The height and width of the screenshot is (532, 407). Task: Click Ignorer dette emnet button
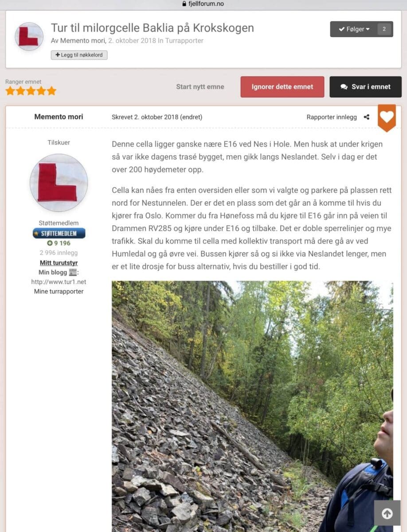282,87
